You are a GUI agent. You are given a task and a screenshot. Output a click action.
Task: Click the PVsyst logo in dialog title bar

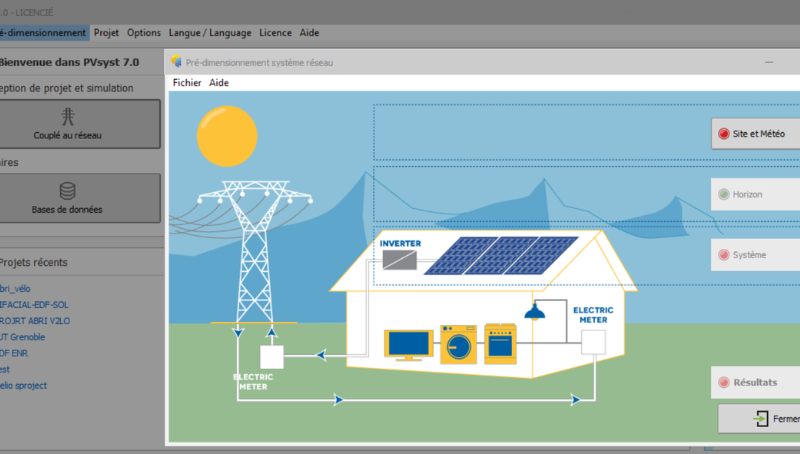(x=177, y=62)
